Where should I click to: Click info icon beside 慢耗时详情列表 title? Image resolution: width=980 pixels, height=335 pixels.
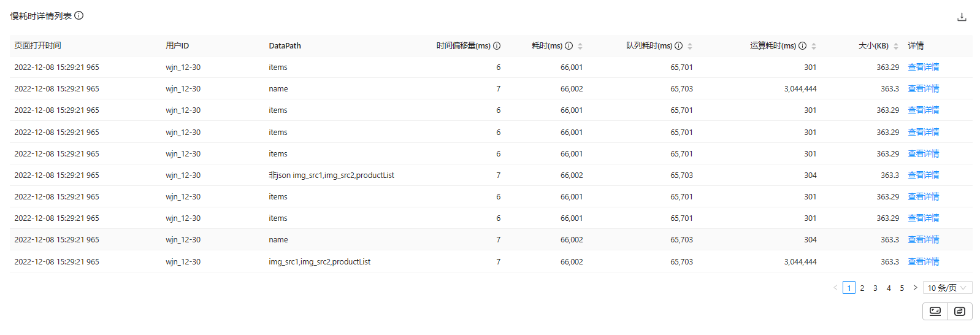(x=79, y=15)
